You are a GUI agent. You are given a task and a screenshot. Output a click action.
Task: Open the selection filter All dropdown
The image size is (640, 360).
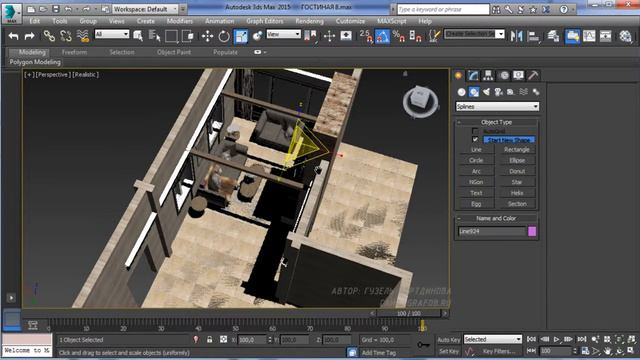click(112, 34)
